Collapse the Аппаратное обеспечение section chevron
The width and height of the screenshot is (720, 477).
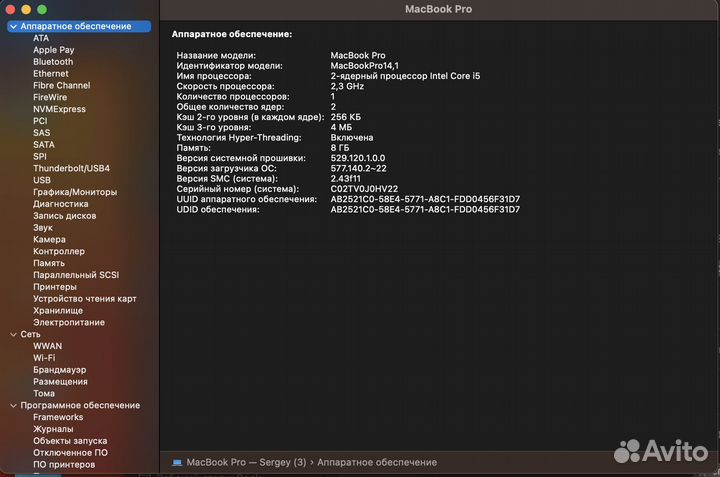click(x=13, y=27)
